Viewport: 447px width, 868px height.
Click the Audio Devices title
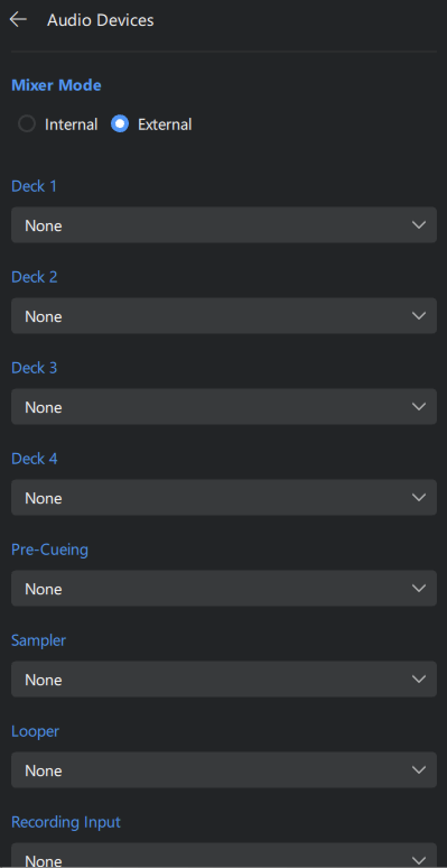pos(101,20)
